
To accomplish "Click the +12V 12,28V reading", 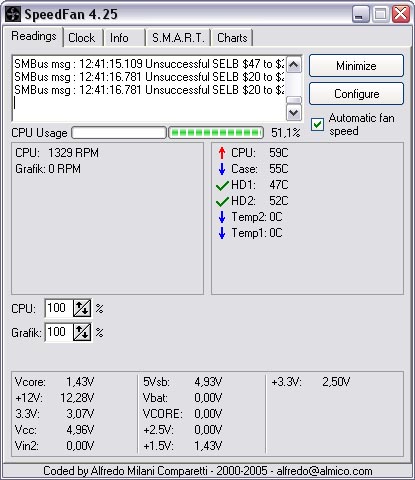I will [x=55, y=398].
